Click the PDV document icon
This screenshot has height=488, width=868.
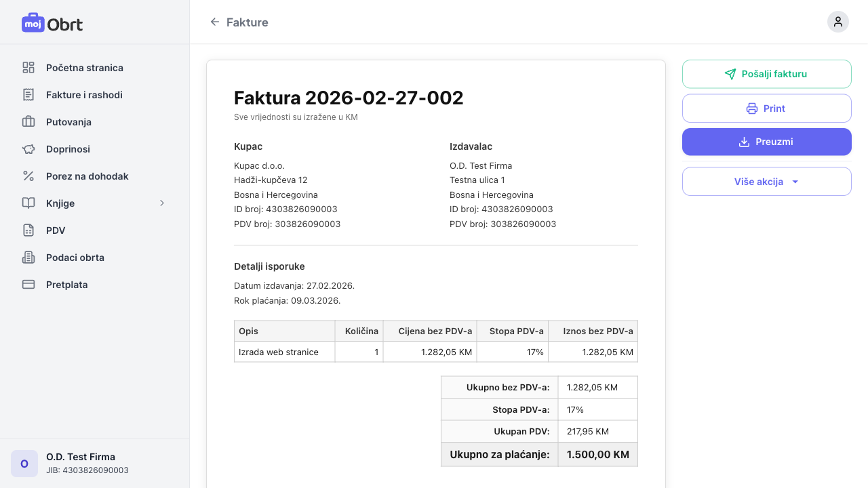[x=28, y=230]
